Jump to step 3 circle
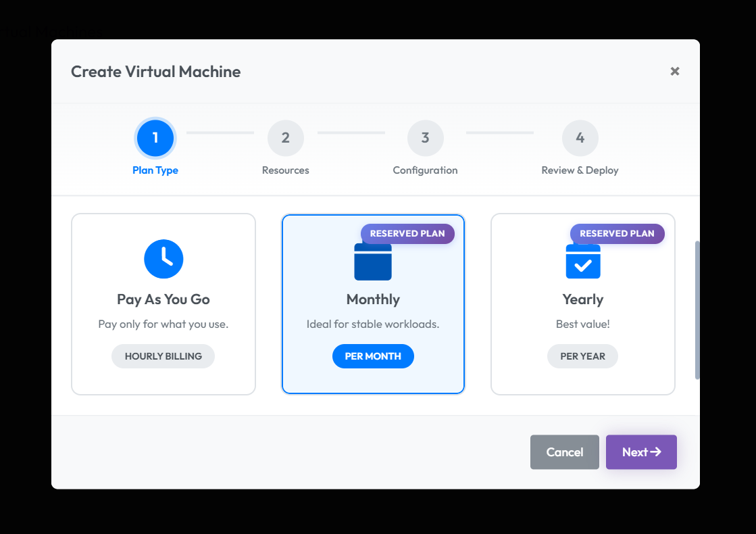This screenshot has height=534, width=756. point(425,138)
